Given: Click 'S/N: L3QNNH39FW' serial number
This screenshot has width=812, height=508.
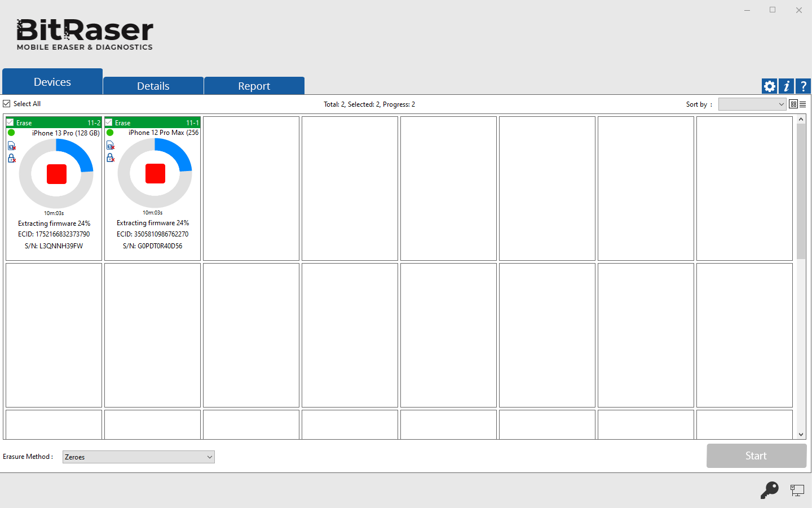Looking at the screenshot, I should coord(54,246).
